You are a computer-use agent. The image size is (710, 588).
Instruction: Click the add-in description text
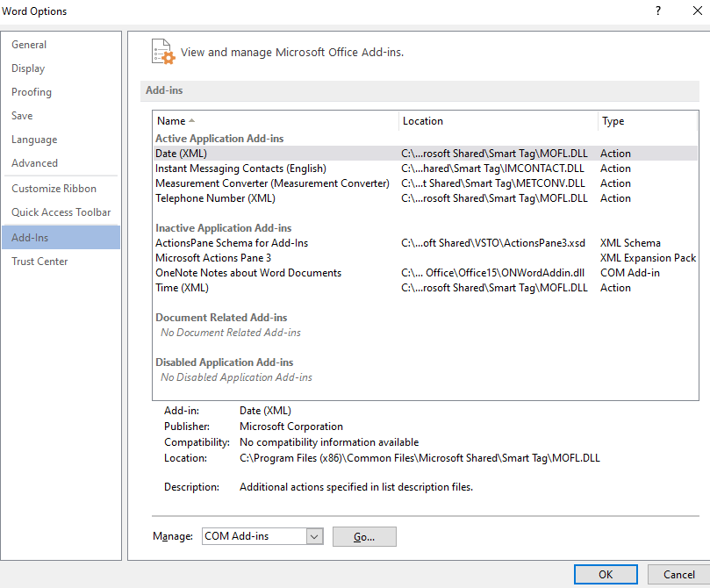click(x=356, y=487)
